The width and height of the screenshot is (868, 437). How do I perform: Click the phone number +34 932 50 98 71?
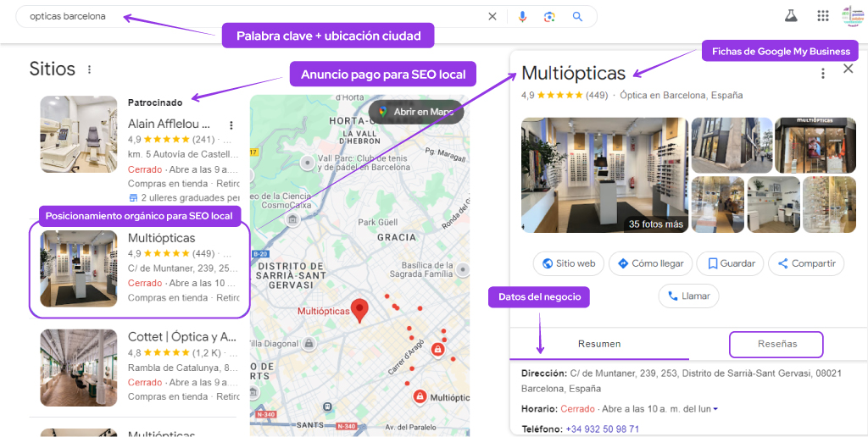pyautogui.click(x=601, y=429)
